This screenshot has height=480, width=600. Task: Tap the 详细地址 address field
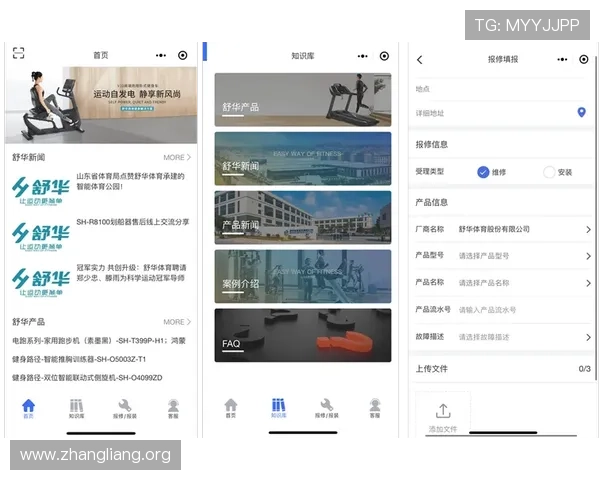[x=500, y=113]
